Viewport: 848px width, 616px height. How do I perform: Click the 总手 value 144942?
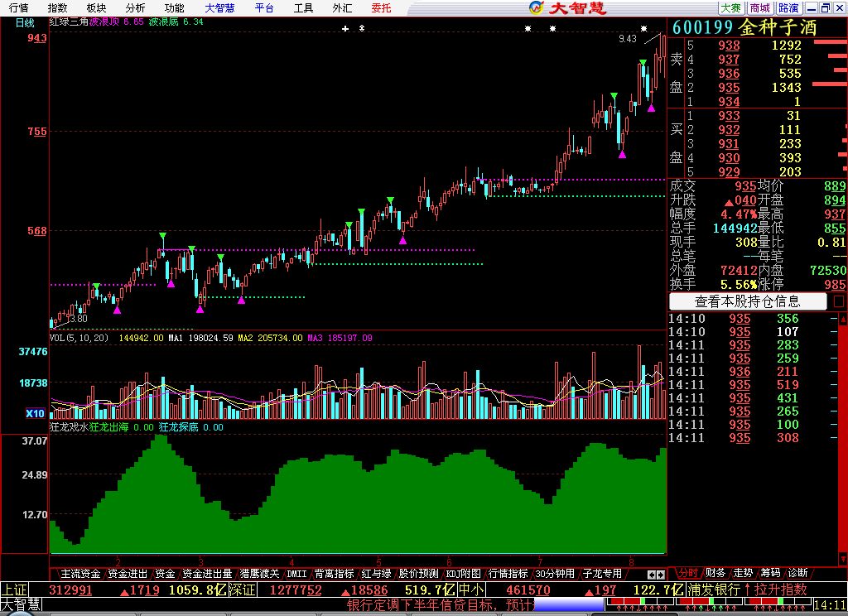tap(735, 229)
